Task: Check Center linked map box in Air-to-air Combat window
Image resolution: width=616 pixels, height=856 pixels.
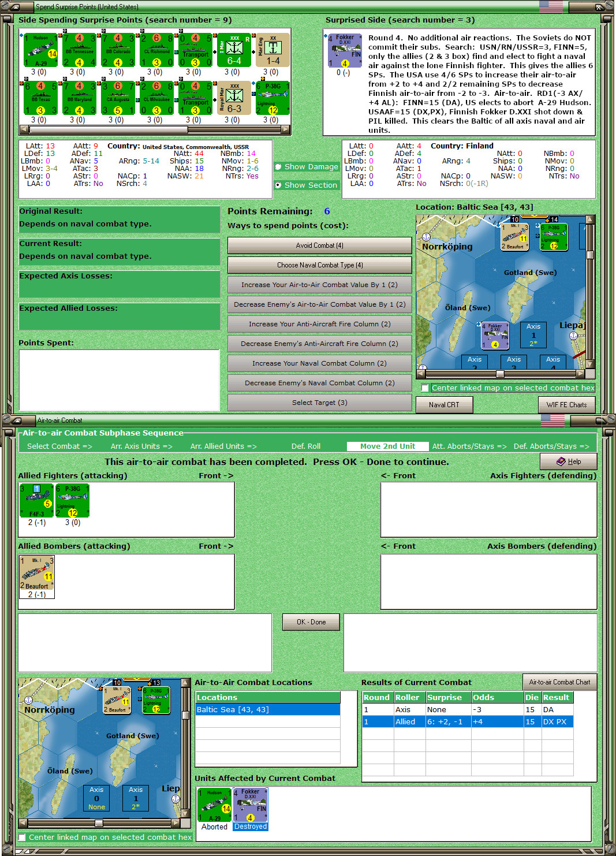Action: [x=22, y=837]
